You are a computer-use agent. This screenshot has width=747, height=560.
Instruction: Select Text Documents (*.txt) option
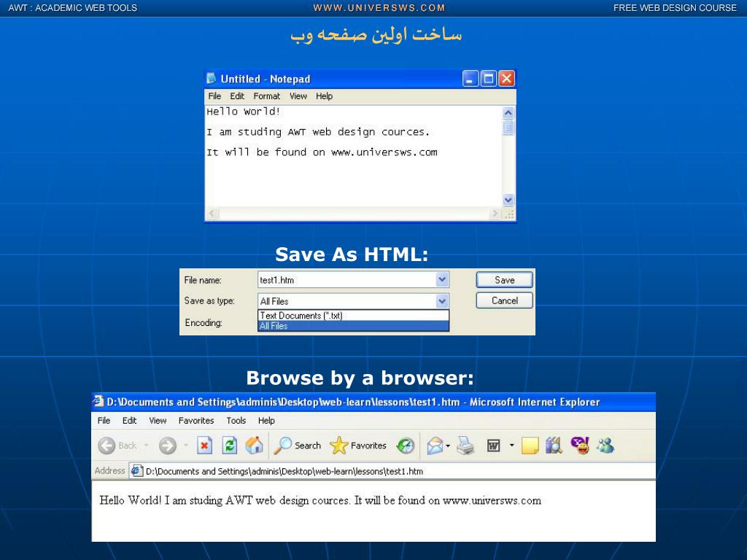pos(353,315)
